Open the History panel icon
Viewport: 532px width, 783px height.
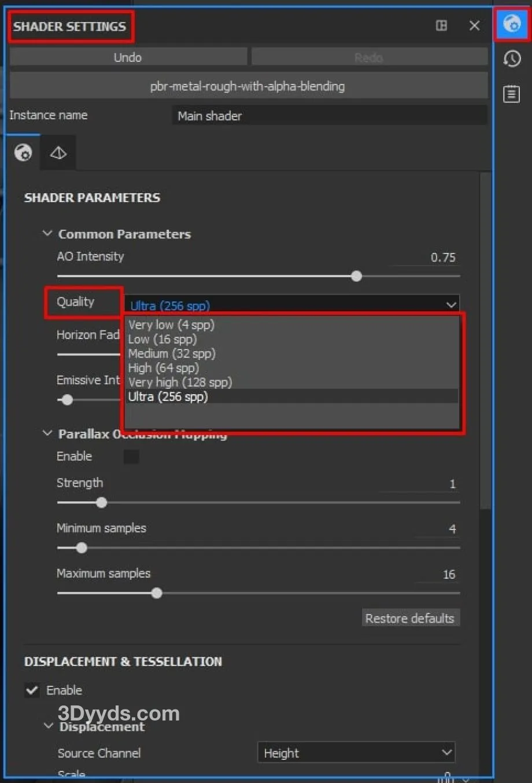tap(512, 58)
